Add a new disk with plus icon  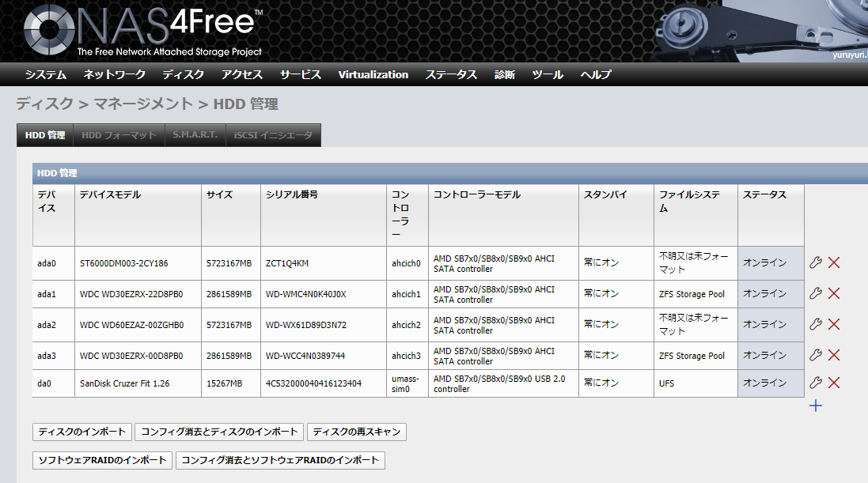[816, 406]
